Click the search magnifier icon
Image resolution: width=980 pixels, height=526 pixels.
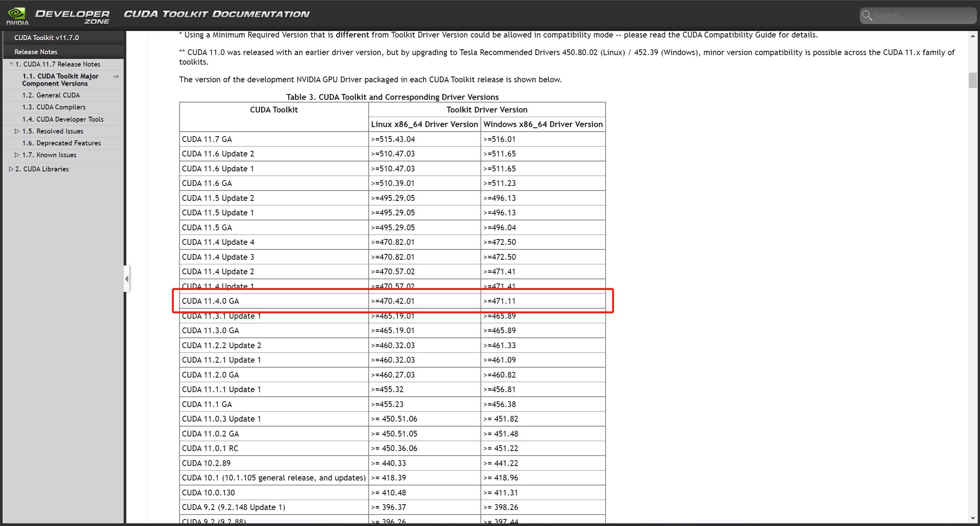coord(867,16)
